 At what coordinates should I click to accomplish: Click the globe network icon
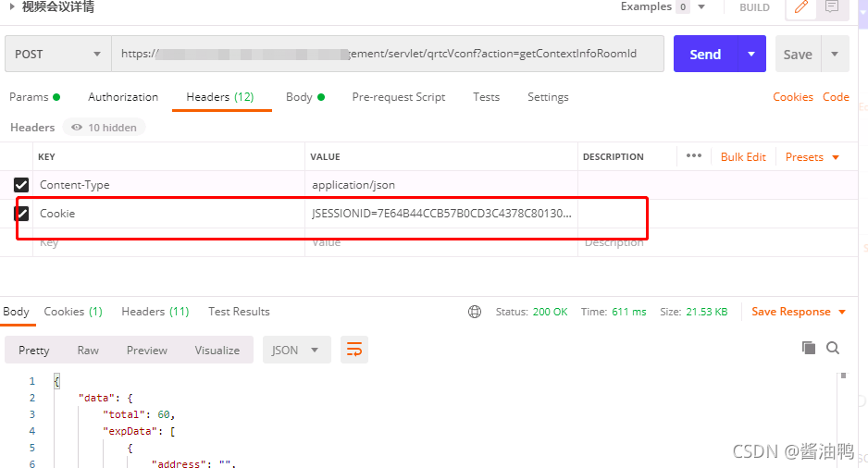coord(475,312)
